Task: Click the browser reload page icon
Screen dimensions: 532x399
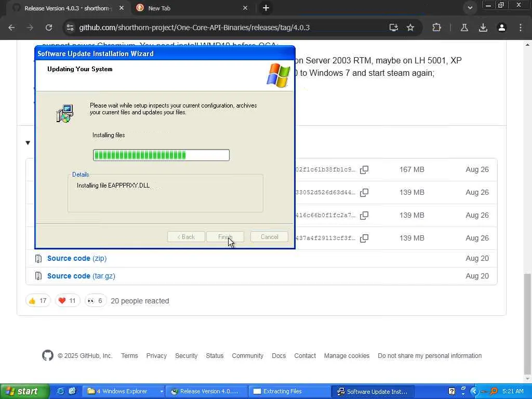Action: (49, 28)
